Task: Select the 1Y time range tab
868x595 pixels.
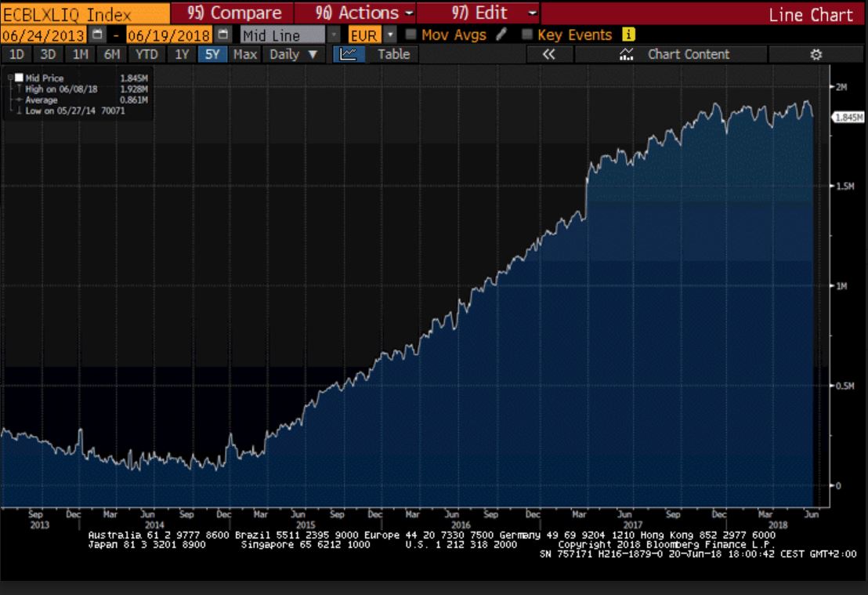Action: (182, 54)
